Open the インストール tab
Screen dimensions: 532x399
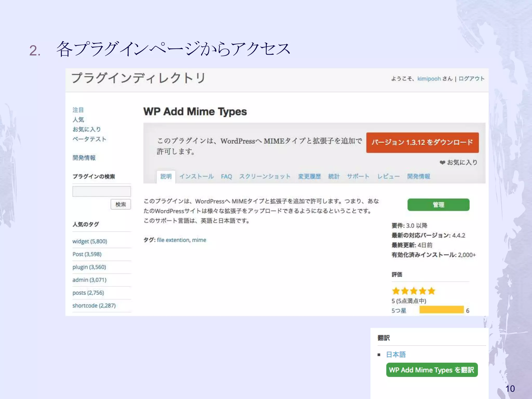197,177
